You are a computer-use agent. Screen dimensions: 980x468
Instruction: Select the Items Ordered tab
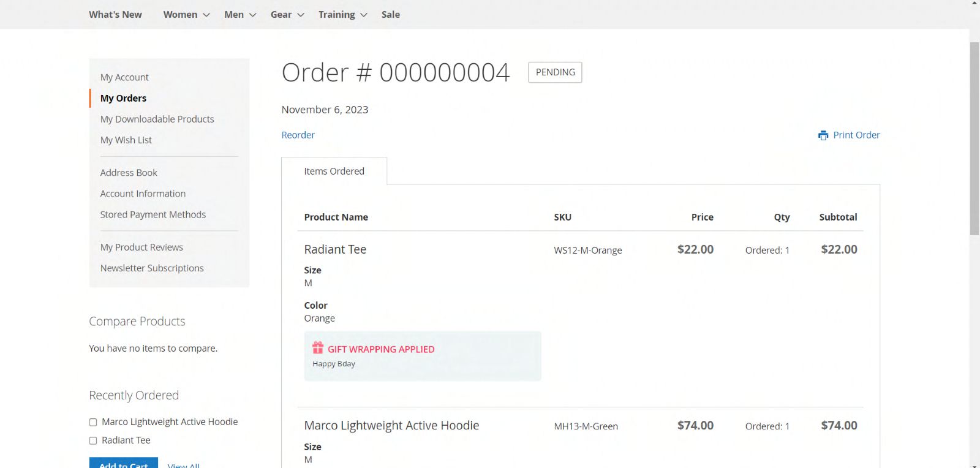coord(334,172)
